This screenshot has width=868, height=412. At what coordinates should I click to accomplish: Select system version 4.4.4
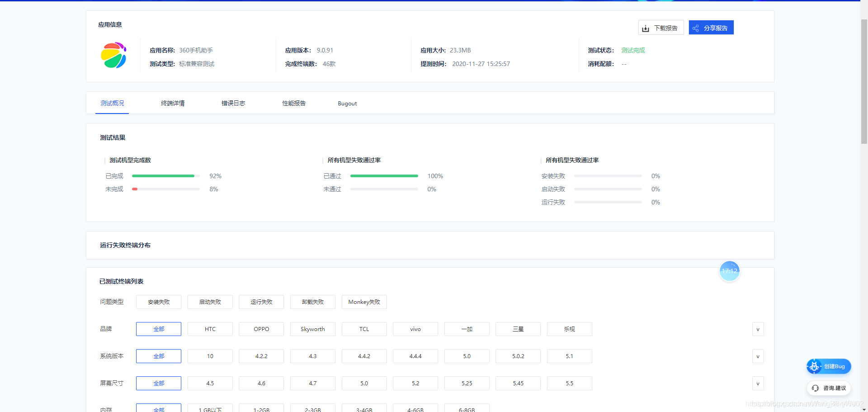coord(415,356)
